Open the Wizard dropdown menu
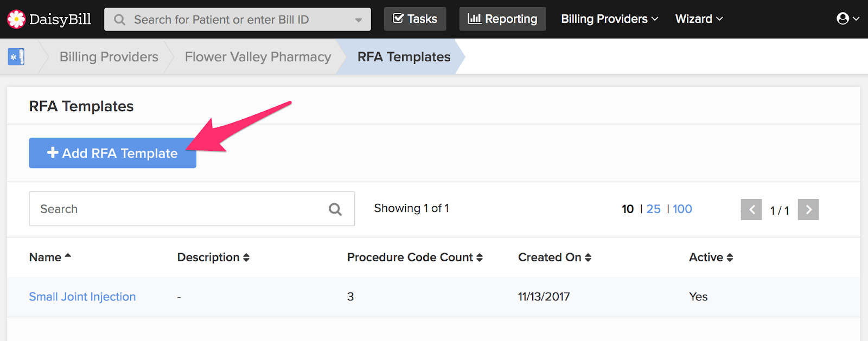The width and height of the screenshot is (868, 341). pyautogui.click(x=699, y=19)
